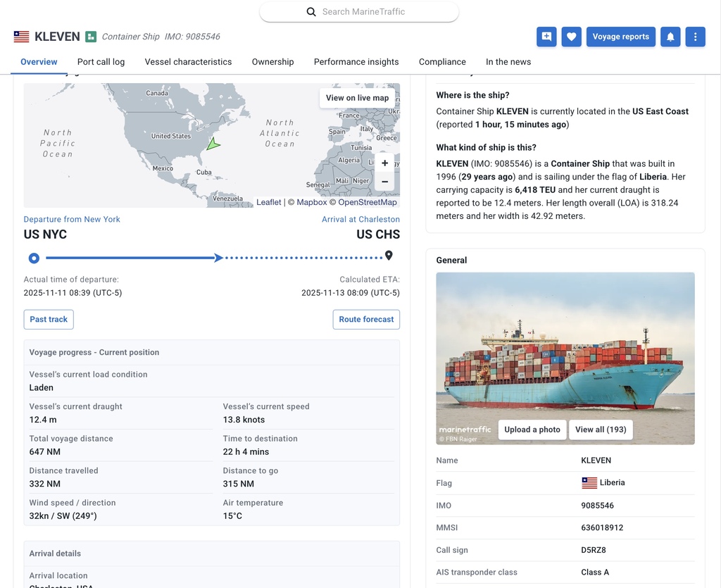The width and height of the screenshot is (721, 588).
Task: Click the voyage progress bar arrow
Action: pos(219,258)
